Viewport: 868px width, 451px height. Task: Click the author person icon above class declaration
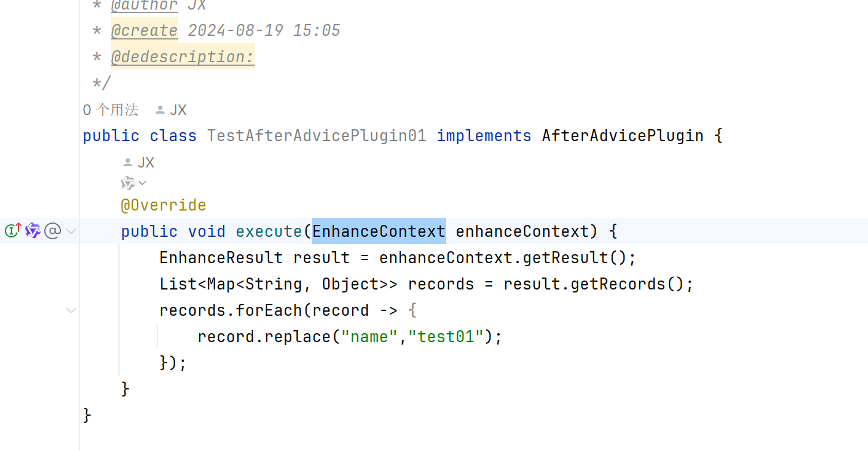coord(160,110)
